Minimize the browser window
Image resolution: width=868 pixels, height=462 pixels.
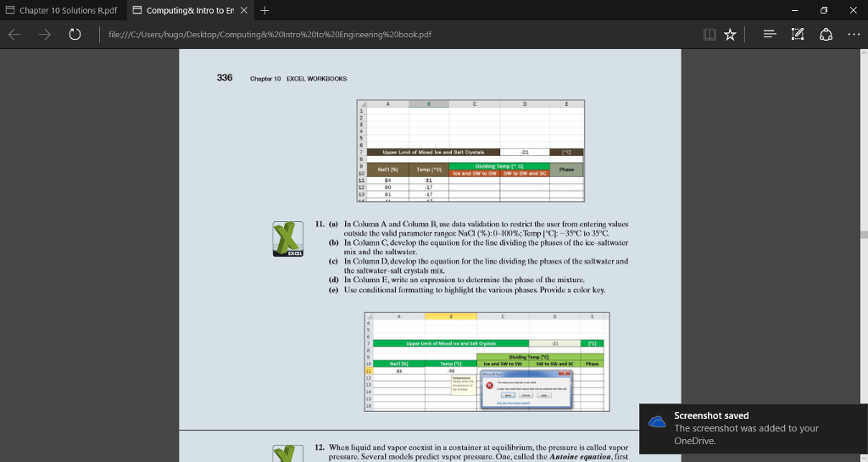click(794, 10)
